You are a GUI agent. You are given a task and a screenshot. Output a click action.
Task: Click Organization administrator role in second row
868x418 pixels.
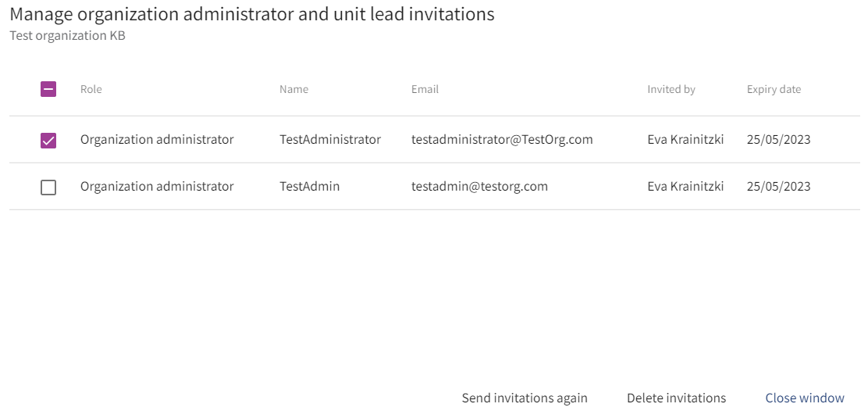click(x=157, y=187)
